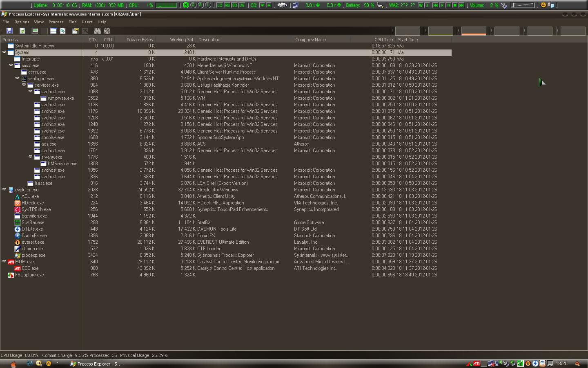
Task: Click the binoculars Find Handle icon
Action: coord(97,31)
